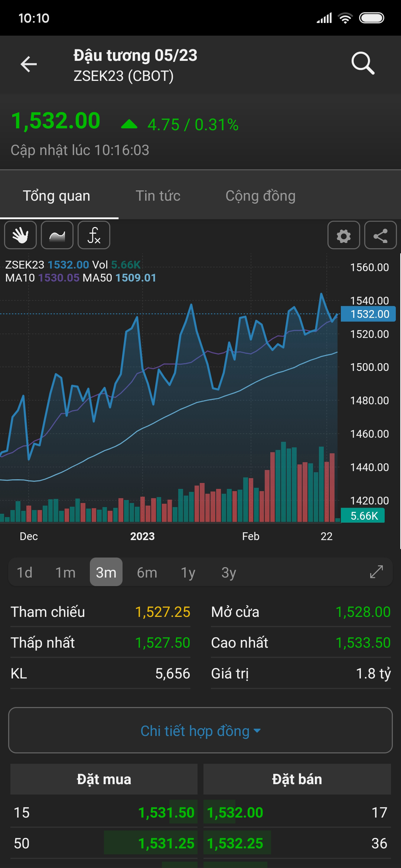Open the fx indicators tool

tap(94, 235)
